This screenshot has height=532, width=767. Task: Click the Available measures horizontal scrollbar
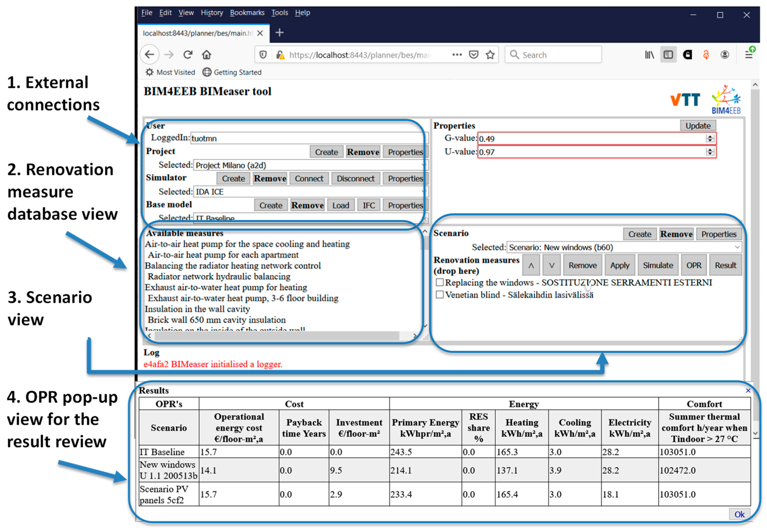[277, 336]
